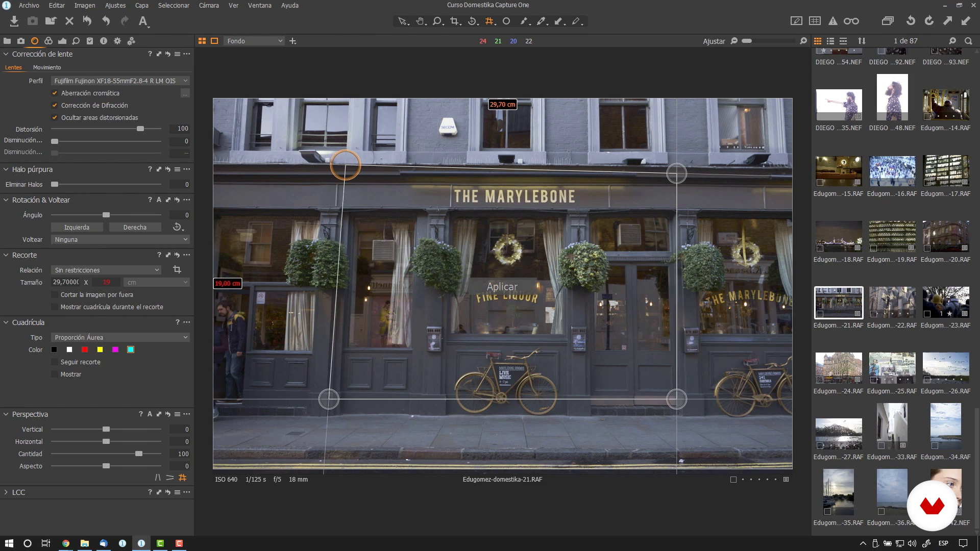This screenshot has height=551, width=980.
Task: Enable Mostrar checkbox in Cuadrícula panel
Action: pyautogui.click(x=55, y=374)
